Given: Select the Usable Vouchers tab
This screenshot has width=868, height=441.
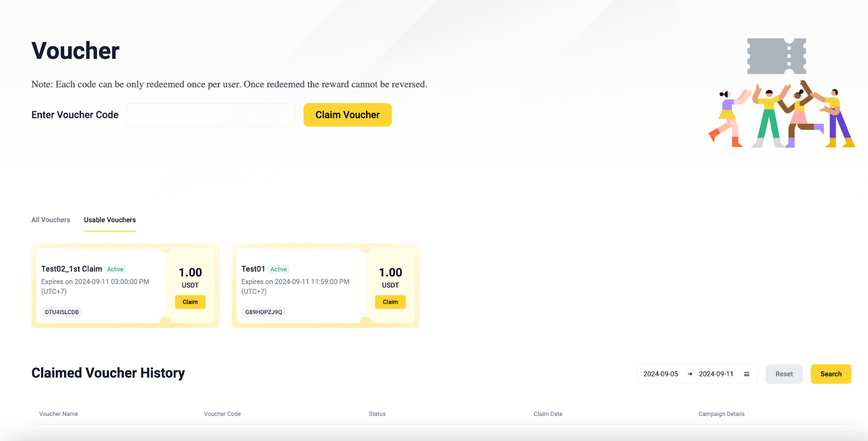Looking at the screenshot, I should (x=110, y=220).
